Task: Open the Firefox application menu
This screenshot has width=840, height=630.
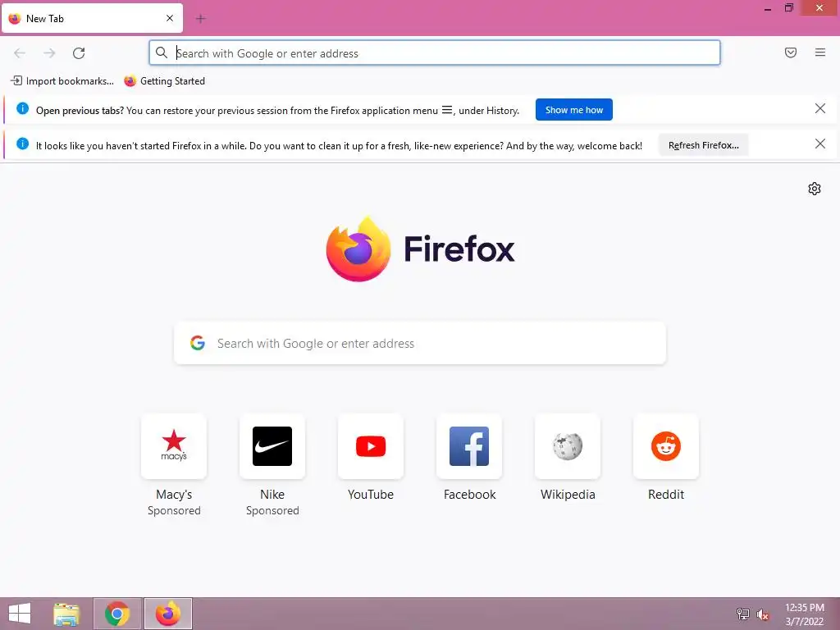Action: [x=819, y=52]
